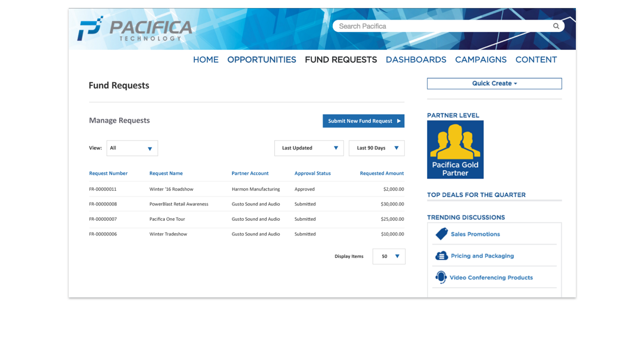644x343 pixels.
Task: Sort by Approval Status column header
Action: coord(312,173)
